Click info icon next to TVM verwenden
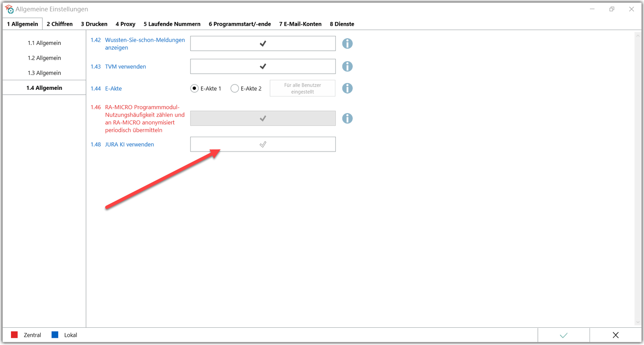This screenshot has width=644, height=345. [x=347, y=66]
